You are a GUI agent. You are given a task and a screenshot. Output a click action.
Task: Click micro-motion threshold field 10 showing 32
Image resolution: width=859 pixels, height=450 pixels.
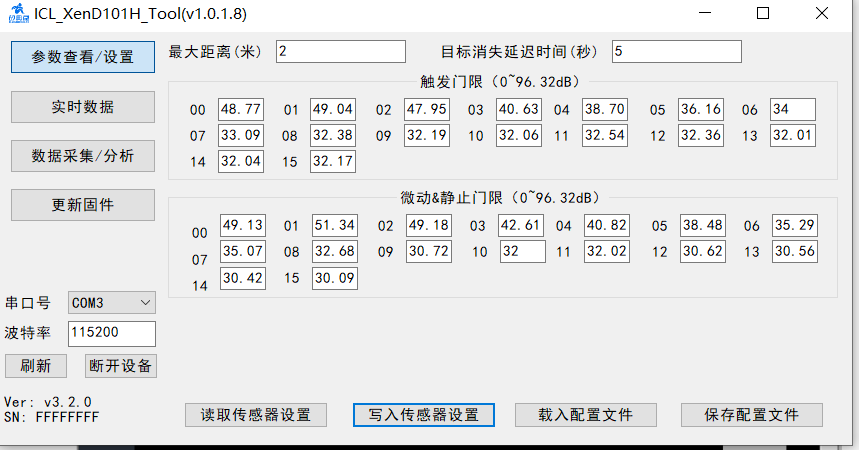[x=522, y=252]
